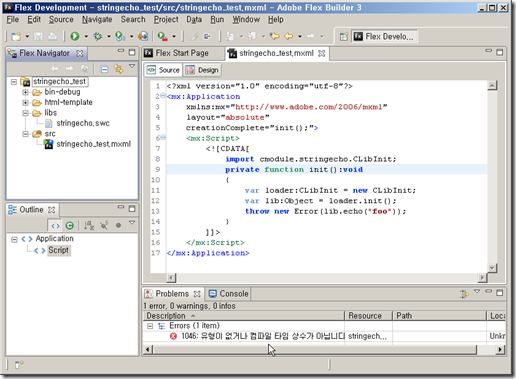Screen dimensions: 516x379
Task: Start debugging with the bug icon
Action: coord(98,36)
